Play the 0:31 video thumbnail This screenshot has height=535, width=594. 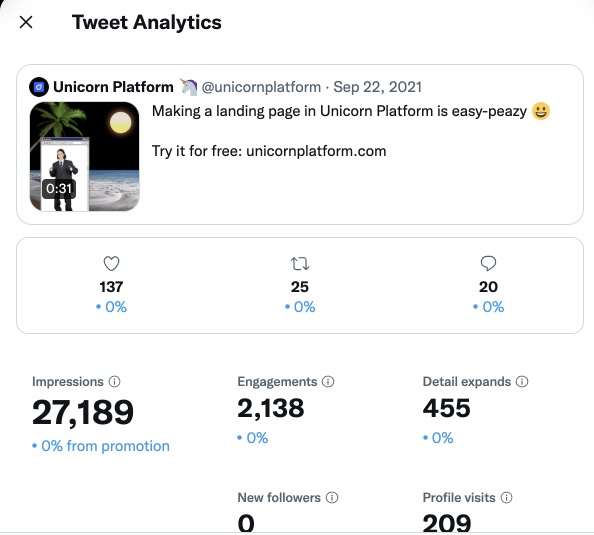[x=84, y=156]
